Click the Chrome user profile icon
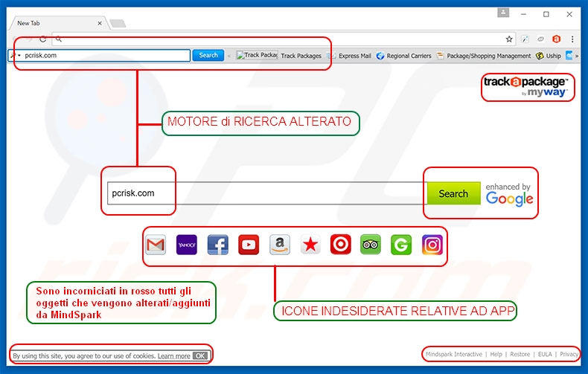588x374 pixels. point(503,13)
